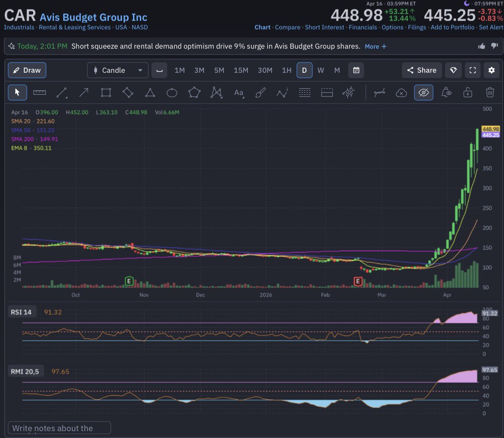This screenshot has width=504, height=438.
Task: Give thumbs up to the news headline
Action: pos(482,47)
